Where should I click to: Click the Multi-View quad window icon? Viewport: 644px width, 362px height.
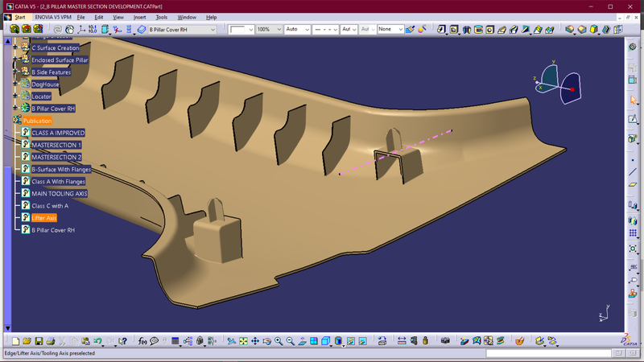[314, 341]
